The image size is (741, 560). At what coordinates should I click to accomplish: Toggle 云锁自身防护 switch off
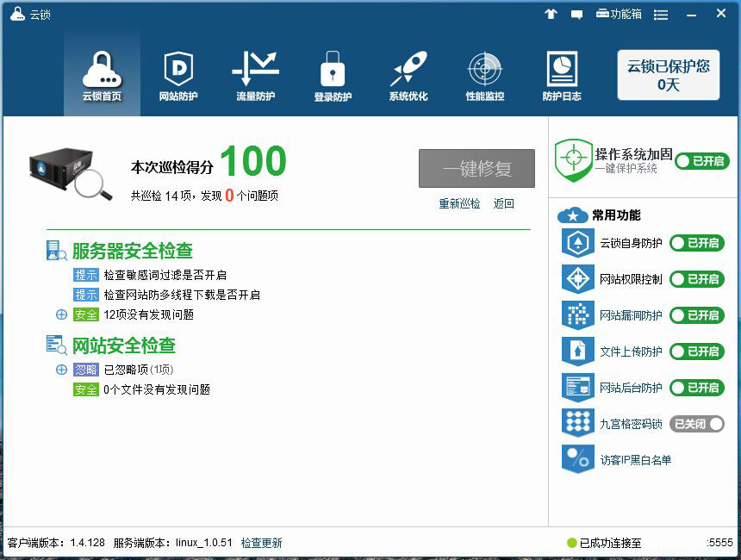tap(696, 243)
